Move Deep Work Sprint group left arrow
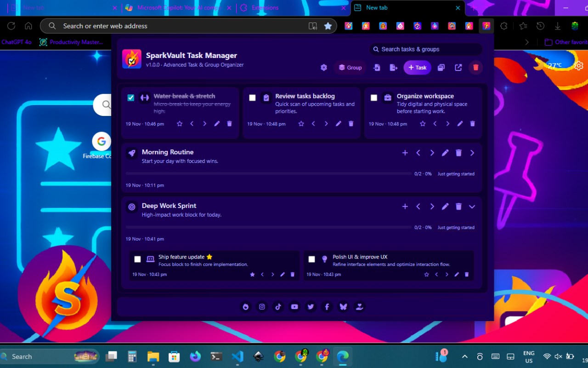The width and height of the screenshot is (588, 368). tap(418, 207)
